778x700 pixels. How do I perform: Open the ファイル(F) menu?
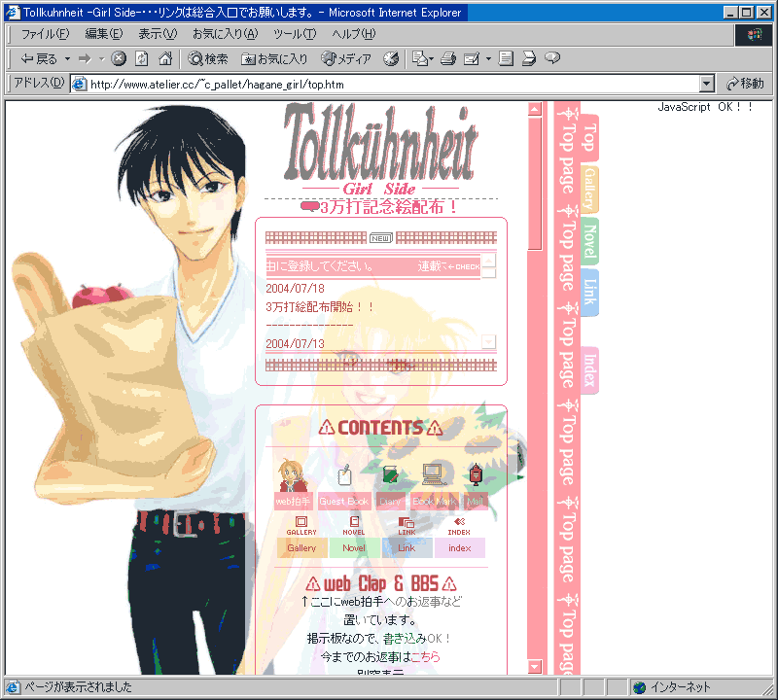pos(45,34)
